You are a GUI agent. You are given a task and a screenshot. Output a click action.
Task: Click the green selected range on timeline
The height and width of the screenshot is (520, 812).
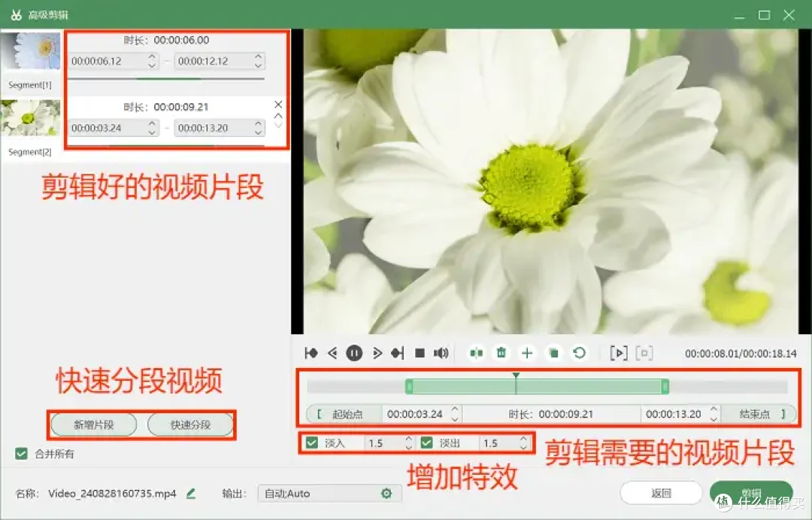click(x=537, y=386)
